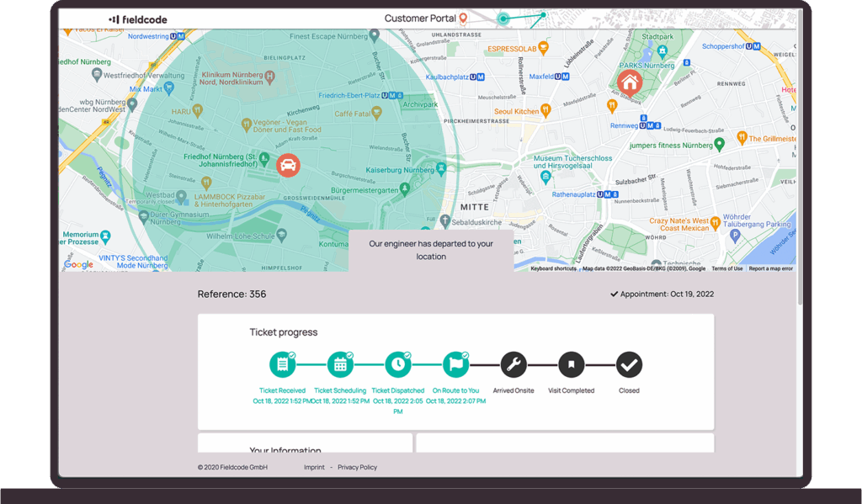Image resolution: width=862 pixels, height=504 pixels.
Task: Click the Customer Portal pin icon
Action: click(463, 19)
